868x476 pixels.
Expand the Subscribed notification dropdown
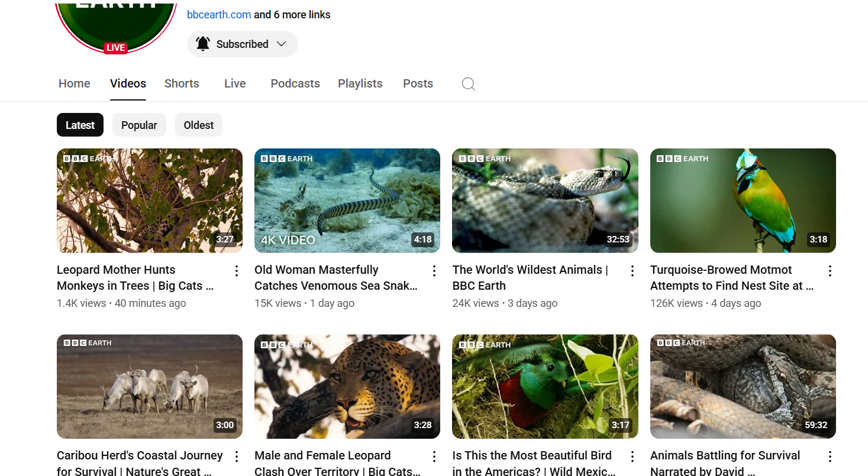[x=242, y=44]
